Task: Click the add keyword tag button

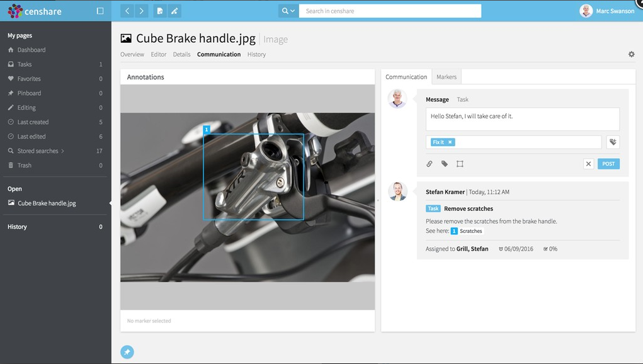Action: point(613,142)
